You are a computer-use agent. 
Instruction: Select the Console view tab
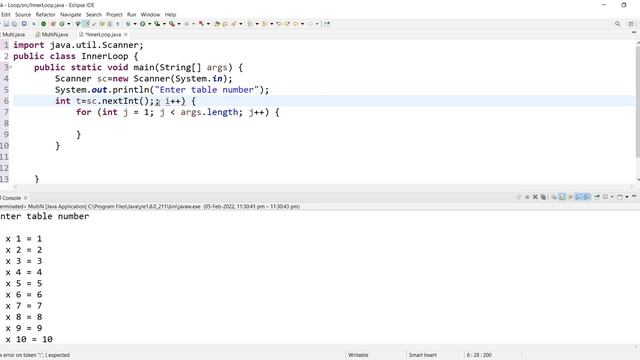(11, 198)
